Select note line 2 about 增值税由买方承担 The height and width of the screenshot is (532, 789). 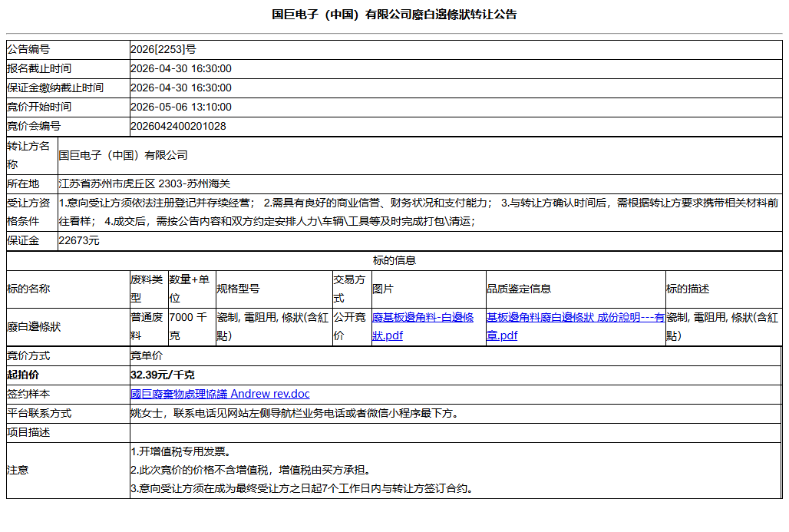(x=252, y=470)
